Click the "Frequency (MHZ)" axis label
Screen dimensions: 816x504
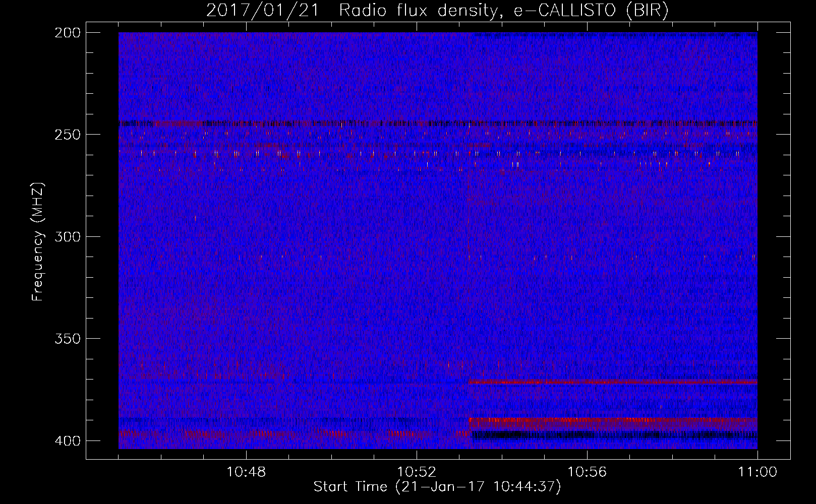38,241
